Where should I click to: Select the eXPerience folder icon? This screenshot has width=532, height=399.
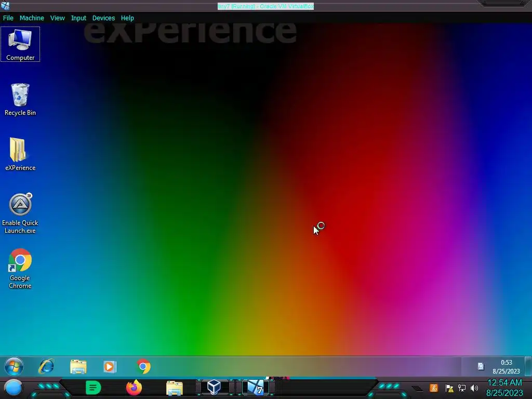(20, 154)
